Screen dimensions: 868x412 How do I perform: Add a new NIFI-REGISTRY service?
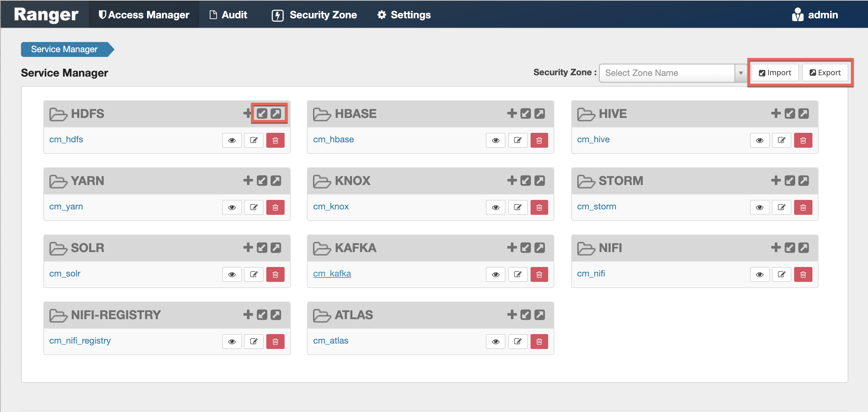248,314
